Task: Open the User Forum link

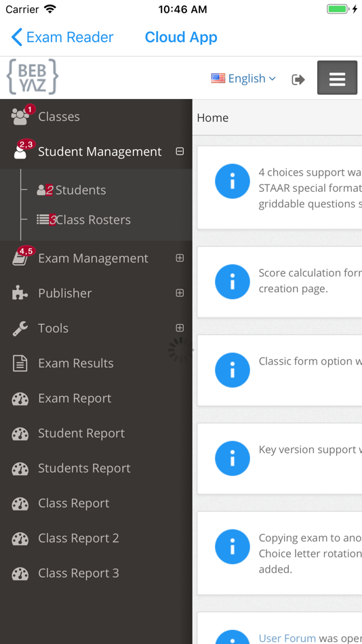Action: pyautogui.click(x=287, y=638)
